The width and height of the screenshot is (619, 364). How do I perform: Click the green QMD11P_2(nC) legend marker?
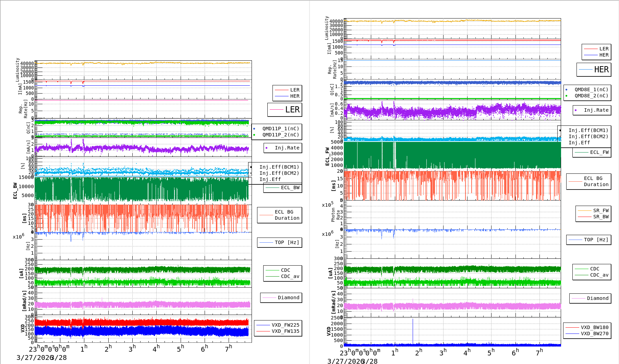pos(254,135)
